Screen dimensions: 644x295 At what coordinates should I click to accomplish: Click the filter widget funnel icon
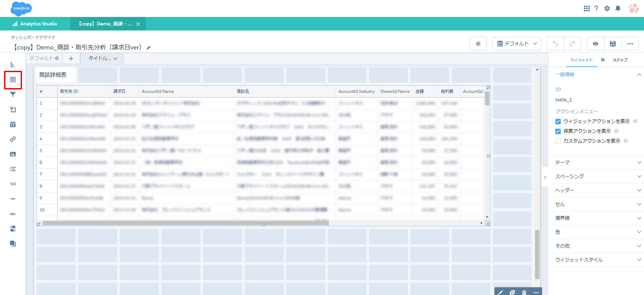point(13,95)
